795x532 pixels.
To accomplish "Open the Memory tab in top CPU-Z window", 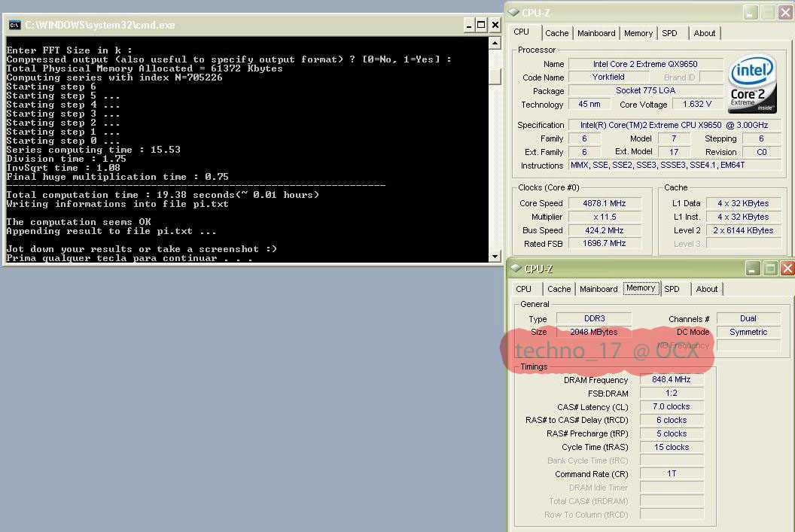I will click(x=638, y=33).
